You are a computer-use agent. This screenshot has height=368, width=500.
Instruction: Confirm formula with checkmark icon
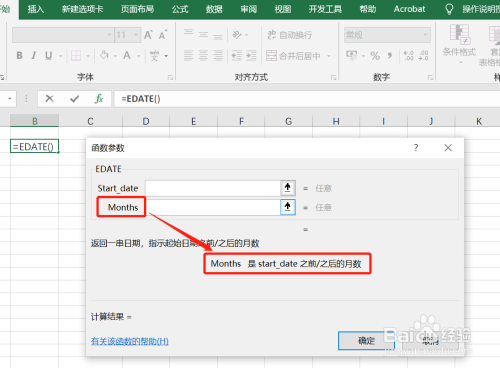coord(75,99)
